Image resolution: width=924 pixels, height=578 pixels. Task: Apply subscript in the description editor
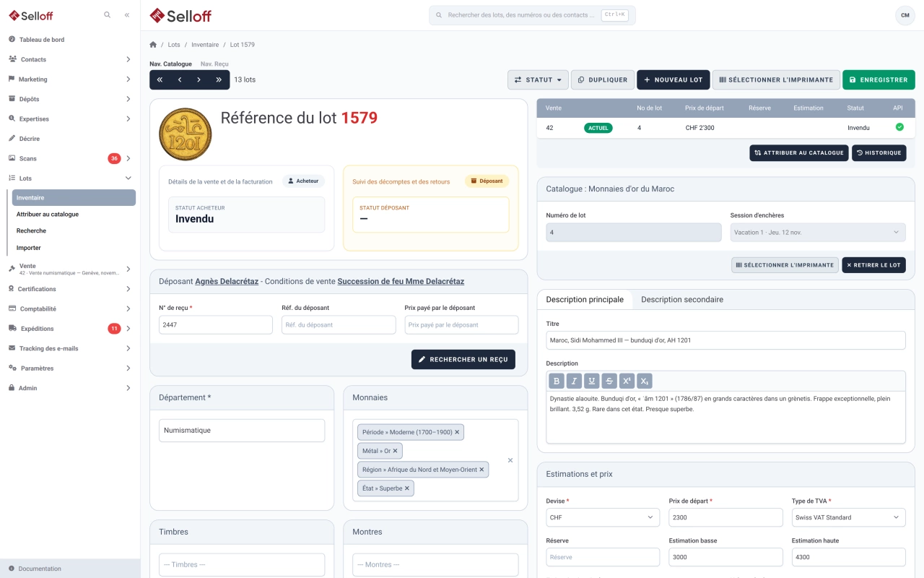(645, 381)
